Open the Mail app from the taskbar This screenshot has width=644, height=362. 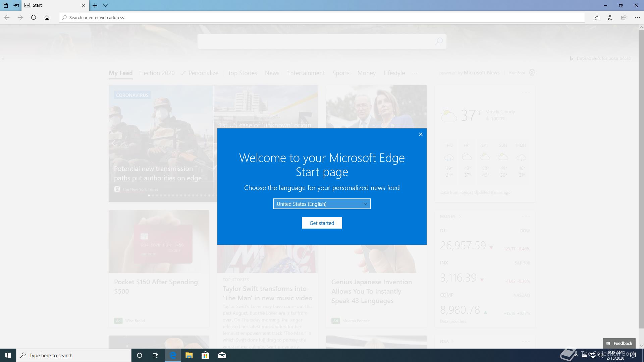coord(222,355)
